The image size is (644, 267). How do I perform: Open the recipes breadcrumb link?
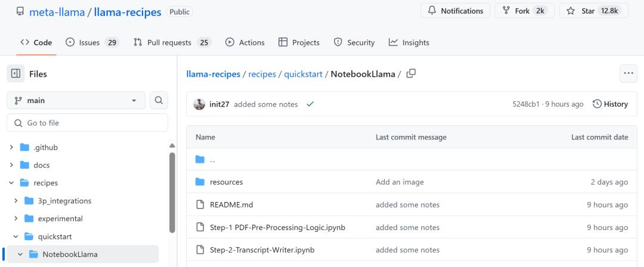pyautogui.click(x=262, y=74)
